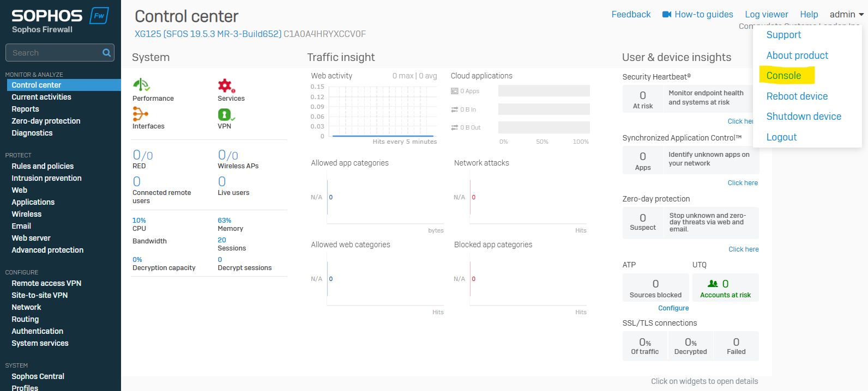The image size is (868, 391).
Task: Open Control center in the sidebar
Action: (64, 85)
